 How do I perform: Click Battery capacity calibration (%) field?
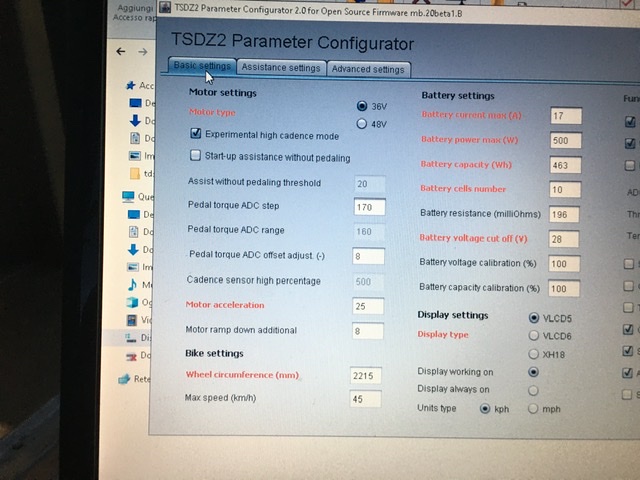pyautogui.click(x=563, y=289)
